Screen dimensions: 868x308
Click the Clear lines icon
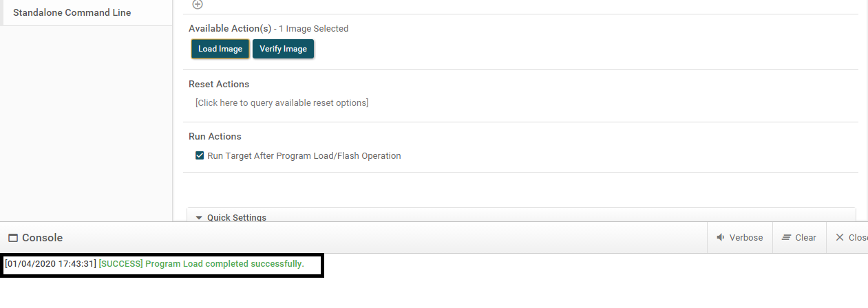[786, 238]
